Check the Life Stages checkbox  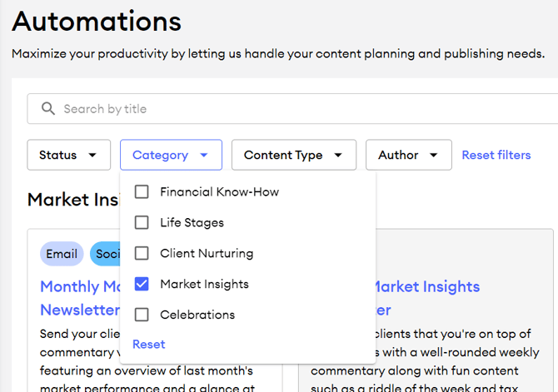[x=142, y=222]
